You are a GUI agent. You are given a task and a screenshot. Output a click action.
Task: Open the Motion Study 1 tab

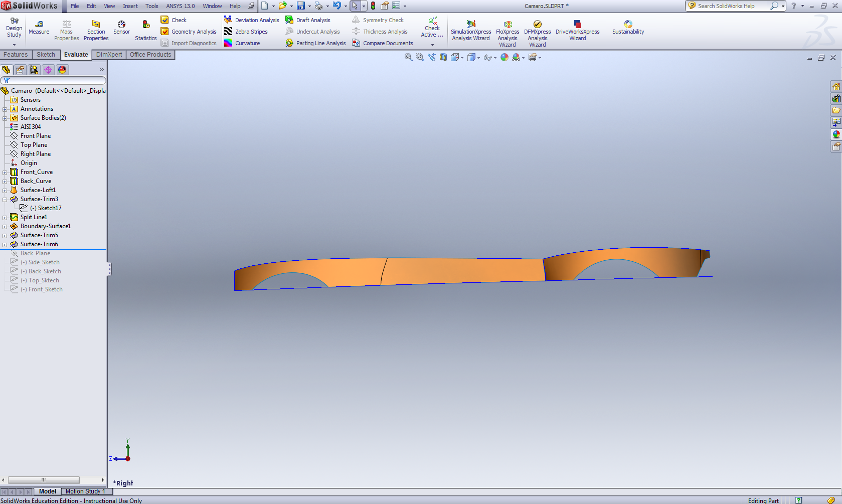coord(85,491)
